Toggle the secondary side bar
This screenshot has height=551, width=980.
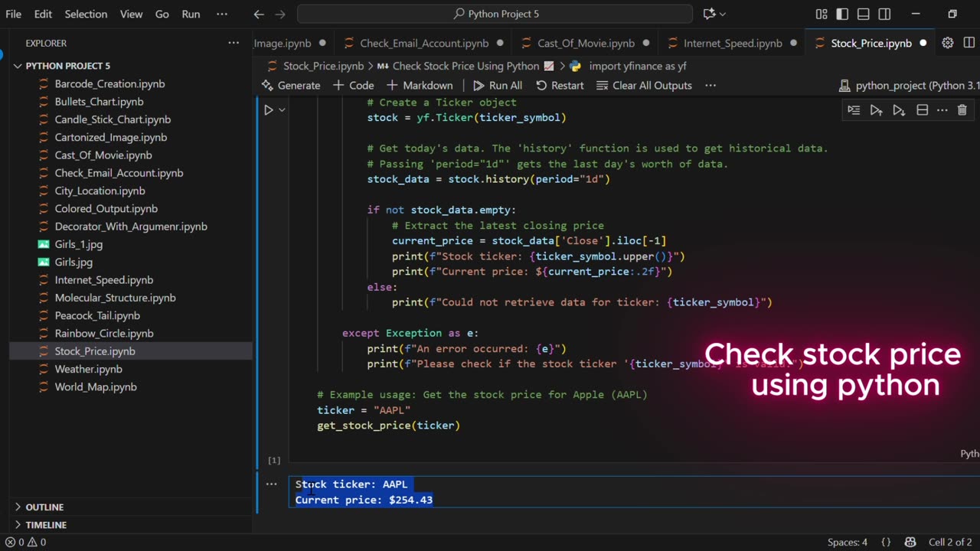[x=884, y=14]
